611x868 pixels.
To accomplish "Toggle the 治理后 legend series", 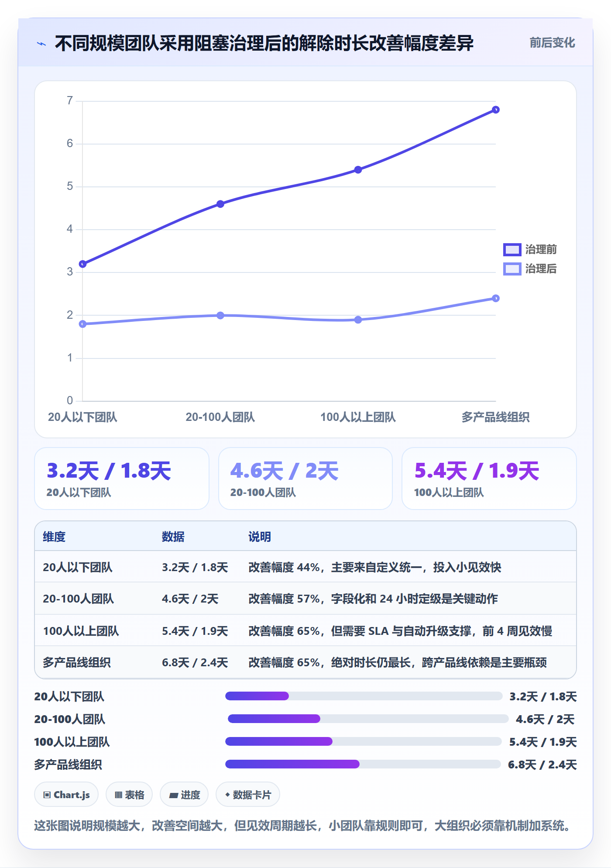I will click(x=530, y=269).
